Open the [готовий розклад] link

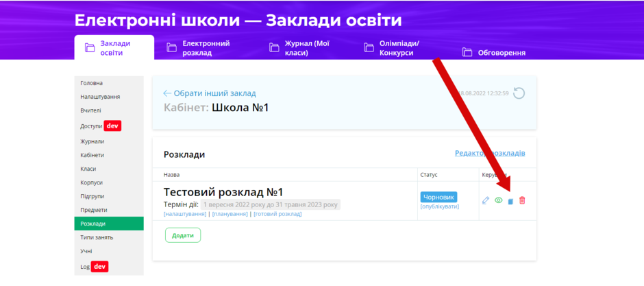277,214
